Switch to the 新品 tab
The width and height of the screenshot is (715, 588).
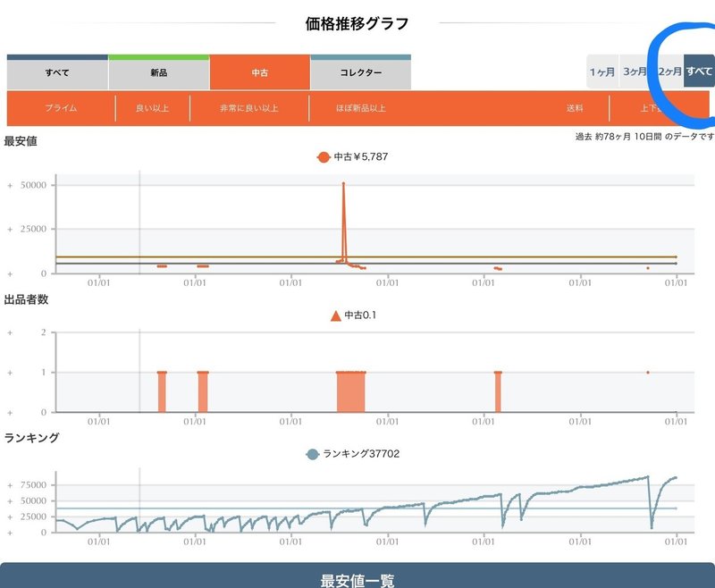click(x=158, y=72)
